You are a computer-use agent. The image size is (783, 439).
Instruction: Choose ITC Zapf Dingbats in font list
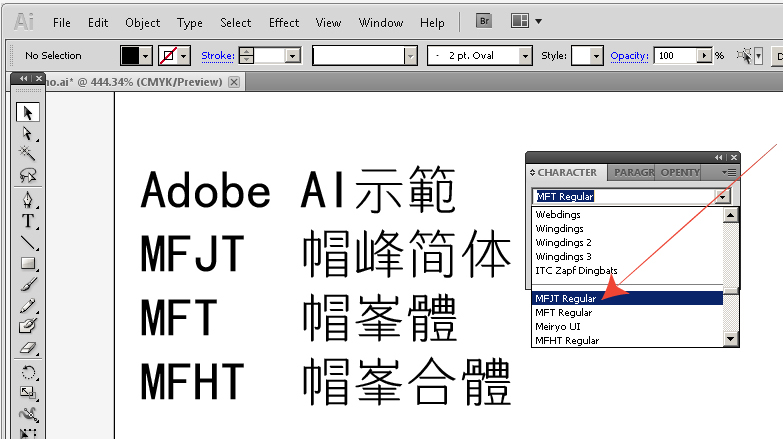pos(627,271)
